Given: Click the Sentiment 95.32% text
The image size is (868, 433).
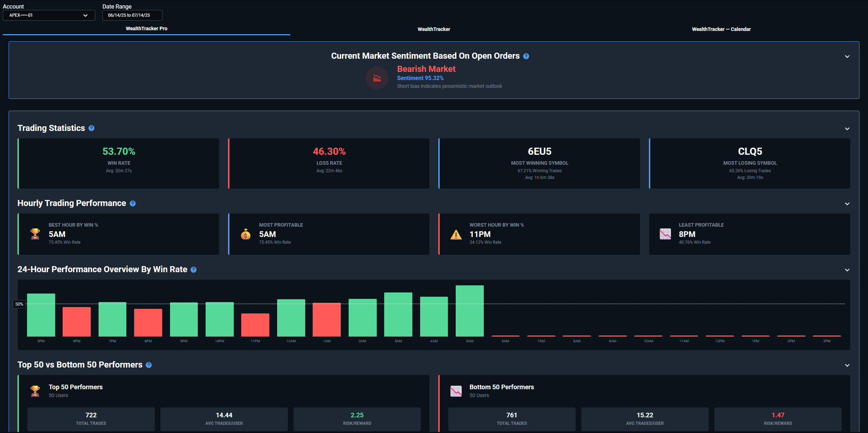Looking at the screenshot, I should coord(420,78).
